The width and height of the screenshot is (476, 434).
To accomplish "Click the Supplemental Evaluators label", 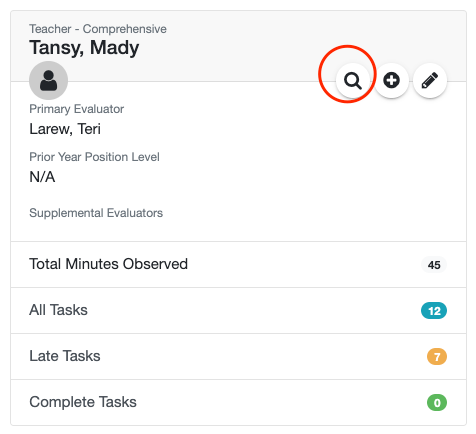I will [x=96, y=213].
